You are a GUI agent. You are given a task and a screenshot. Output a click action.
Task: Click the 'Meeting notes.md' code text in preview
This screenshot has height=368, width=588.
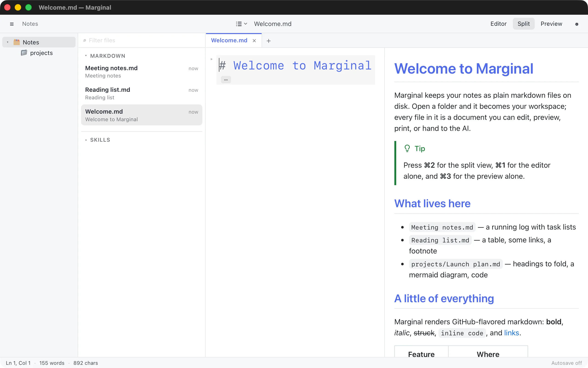[442, 227]
